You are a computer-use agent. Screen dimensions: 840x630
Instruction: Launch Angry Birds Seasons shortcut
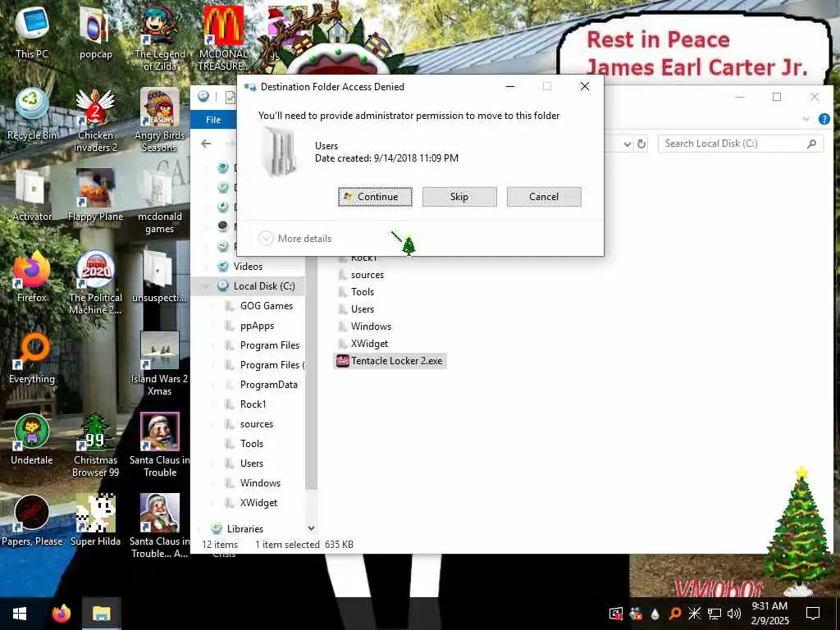(x=160, y=121)
